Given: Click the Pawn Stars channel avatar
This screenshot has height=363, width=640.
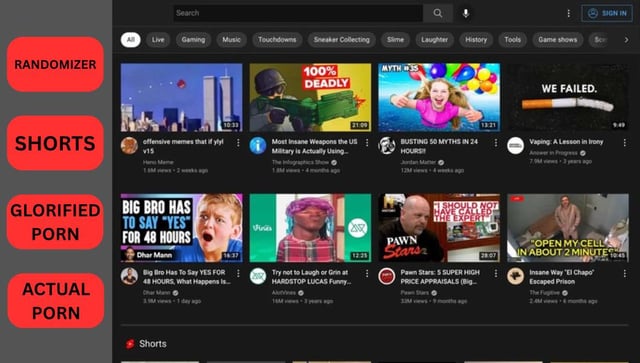Looking at the screenshot, I should pyautogui.click(x=387, y=276).
